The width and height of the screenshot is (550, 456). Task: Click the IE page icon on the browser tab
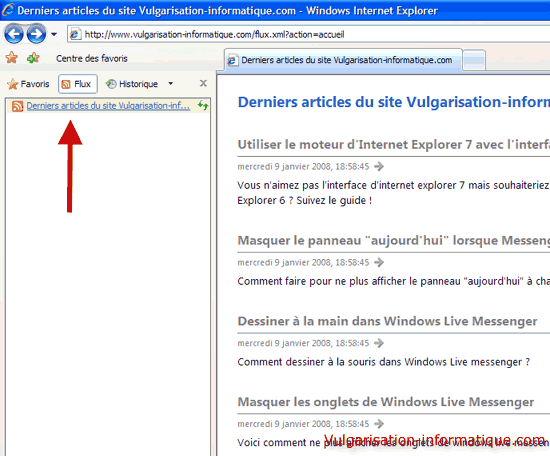tap(232, 60)
